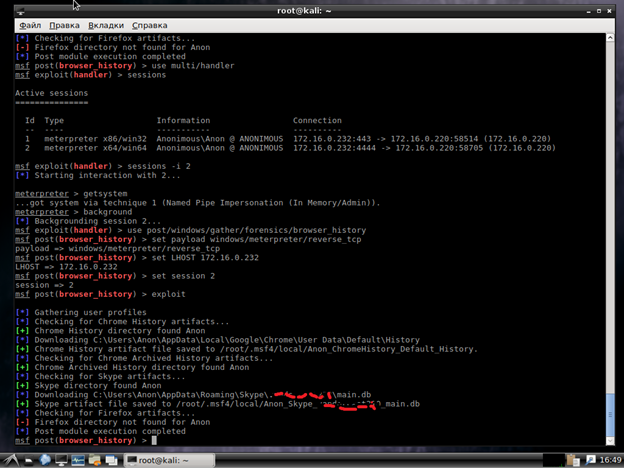The width and height of the screenshot is (624, 468).
Task: Click the window menu icon in titlebar
Action: click(x=21, y=11)
